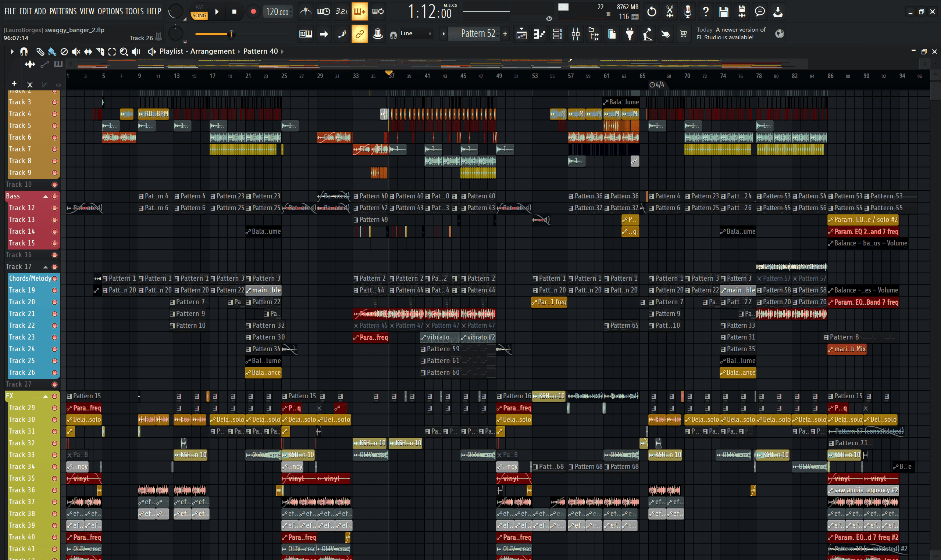Open the pattern selector arrow before Pattern 52
Screen dimensions: 941x560
click(x=444, y=34)
